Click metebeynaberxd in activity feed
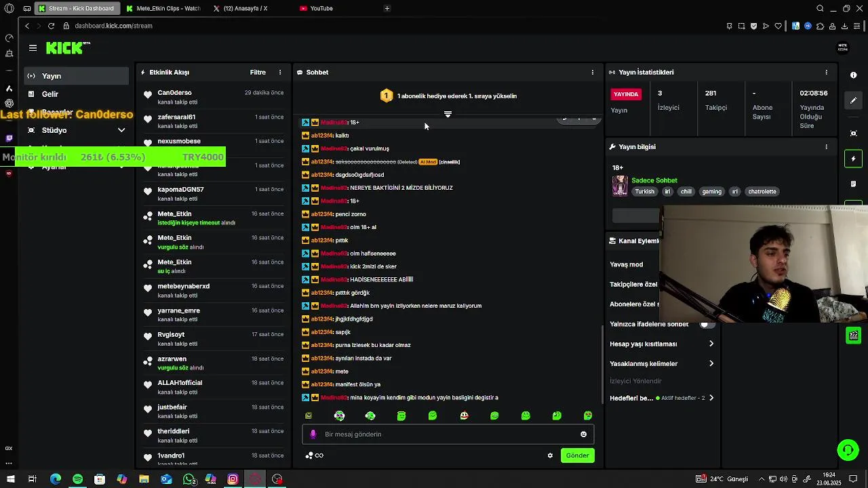This screenshot has width=868, height=488. 183,286
